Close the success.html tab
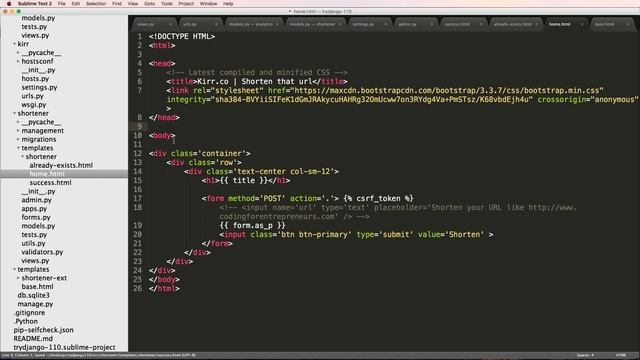 [x=481, y=24]
